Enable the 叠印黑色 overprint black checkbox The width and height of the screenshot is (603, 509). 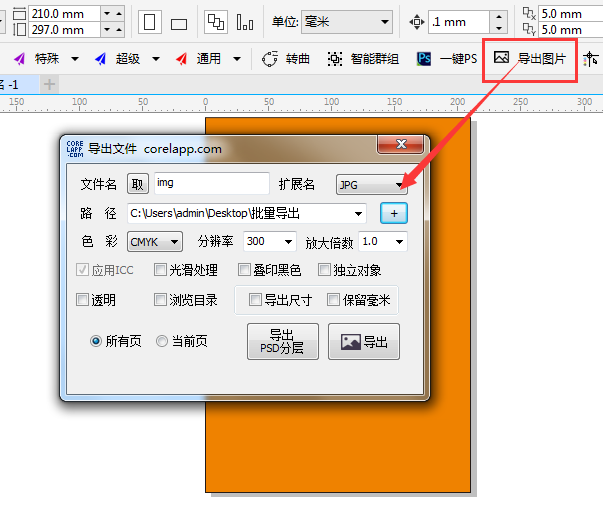point(244,270)
